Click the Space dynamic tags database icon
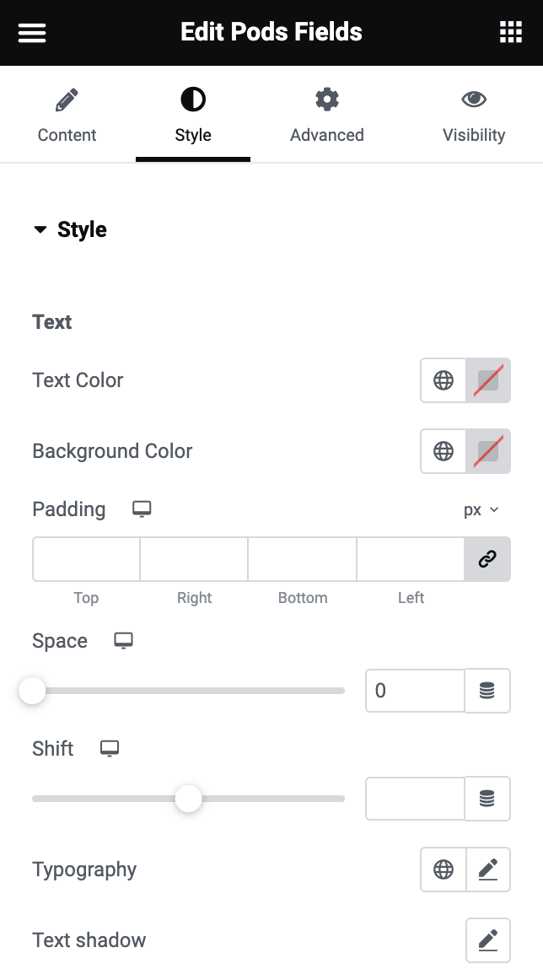The height and width of the screenshot is (980, 543). pos(487,692)
